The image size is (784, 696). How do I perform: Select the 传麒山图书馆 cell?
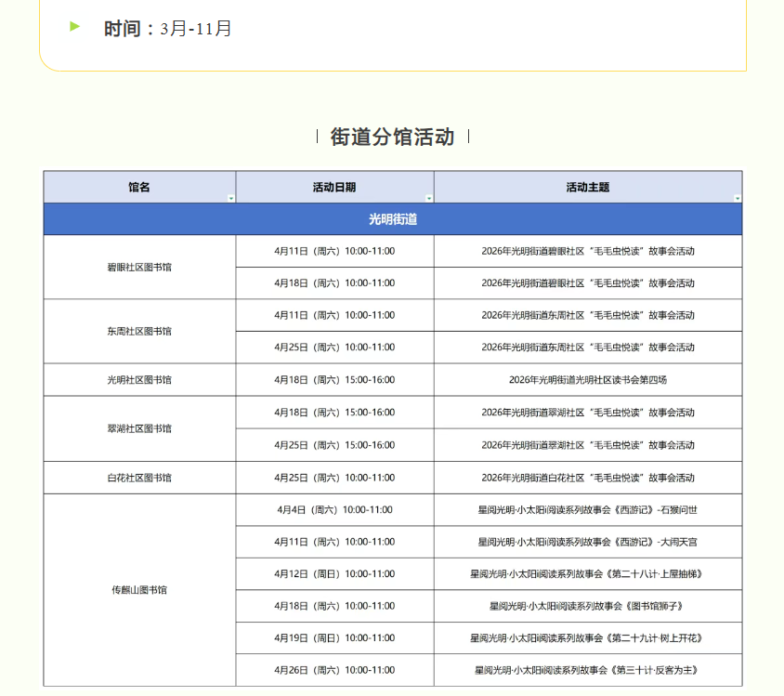[x=139, y=590]
